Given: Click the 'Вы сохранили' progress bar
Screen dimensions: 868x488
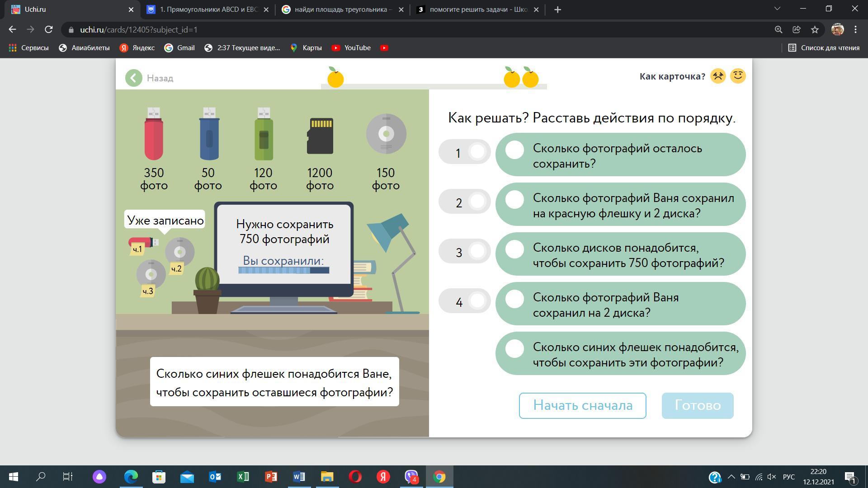Looking at the screenshot, I should click(x=284, y=270).
